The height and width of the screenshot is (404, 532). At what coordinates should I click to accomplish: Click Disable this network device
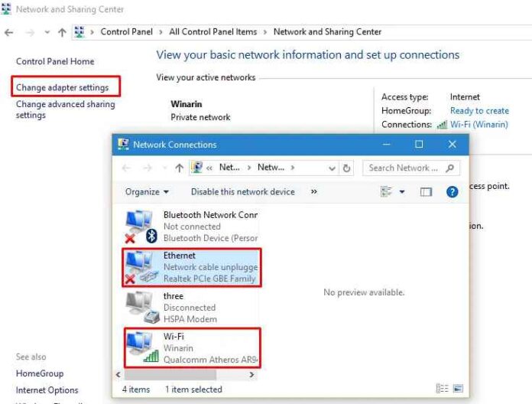point(242,192)
